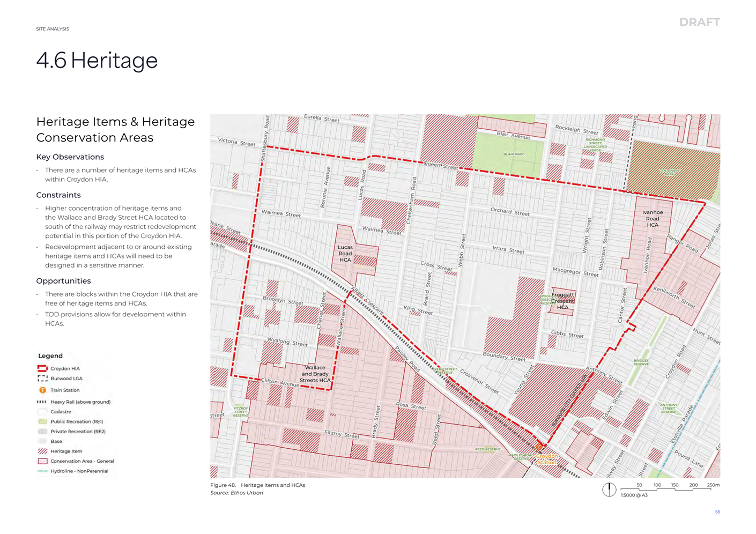
Task: Click the Froggatt Crescent HCA label
Action: [x=562, y=301]
